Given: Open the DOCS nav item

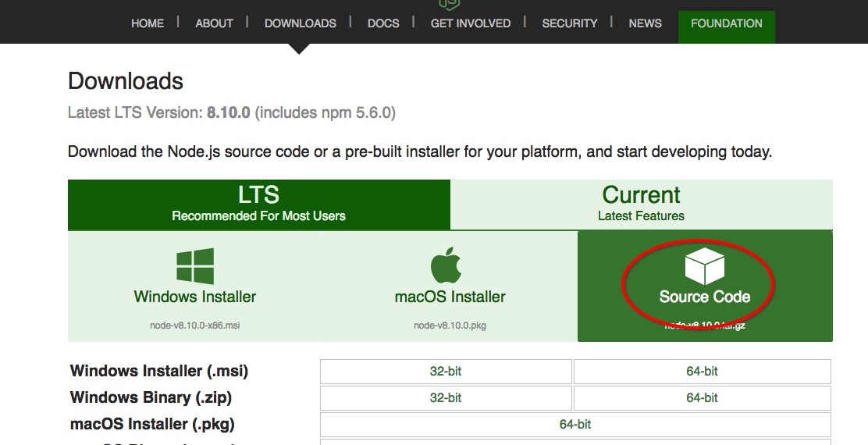Looking at the screenshot, I should click(383, 23).
